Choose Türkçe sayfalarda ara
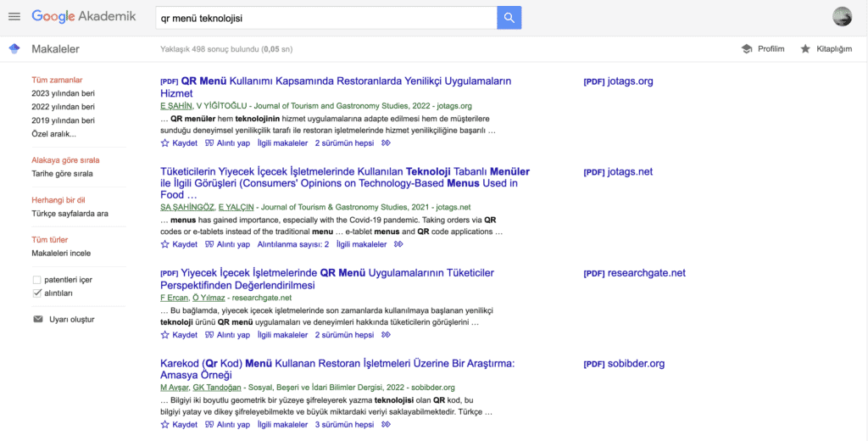Viewport: 868px width, 441px height. click(70, 214)
